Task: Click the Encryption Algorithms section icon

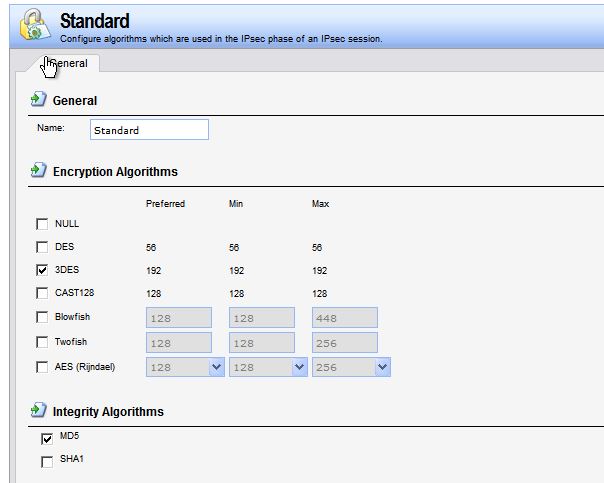Action: coord(39,171)
